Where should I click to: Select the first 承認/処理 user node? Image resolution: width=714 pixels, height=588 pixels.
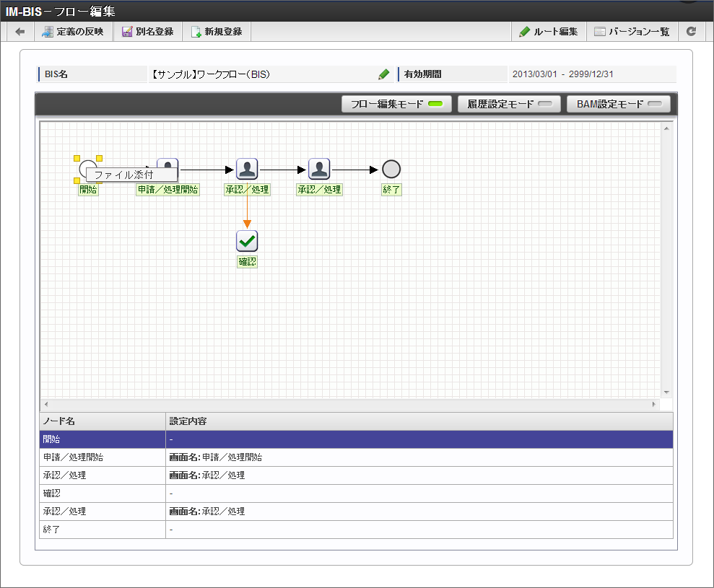[247, 170]
